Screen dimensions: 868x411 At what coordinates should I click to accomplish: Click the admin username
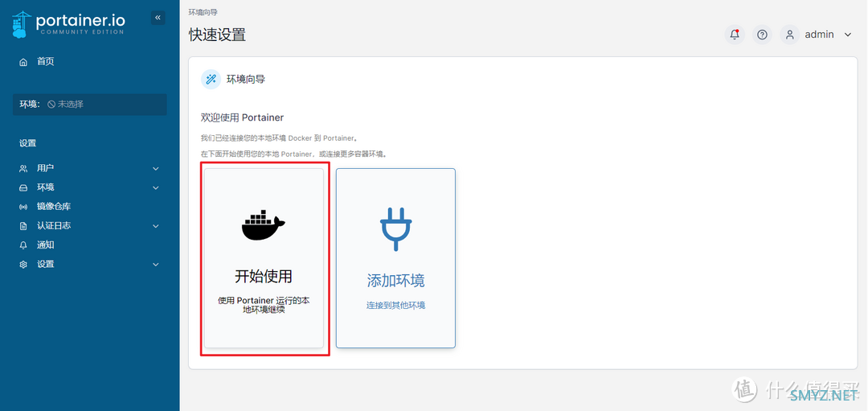click(819, 35)
